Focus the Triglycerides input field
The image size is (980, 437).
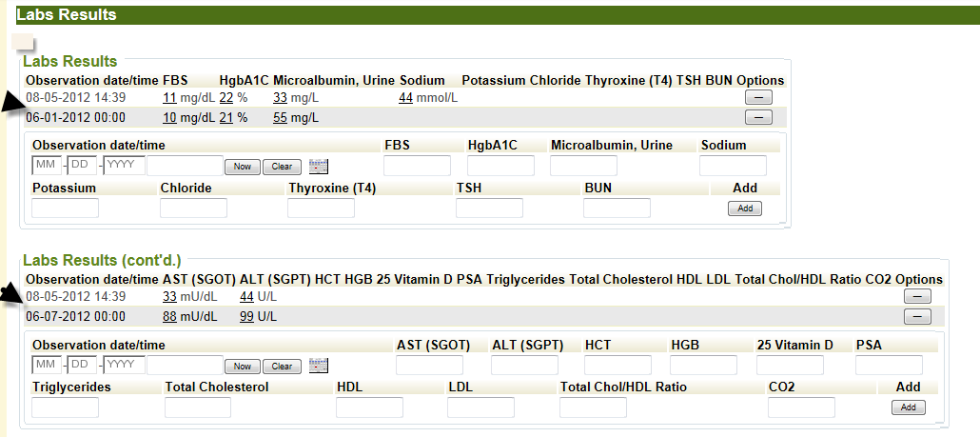coord(65,407)
